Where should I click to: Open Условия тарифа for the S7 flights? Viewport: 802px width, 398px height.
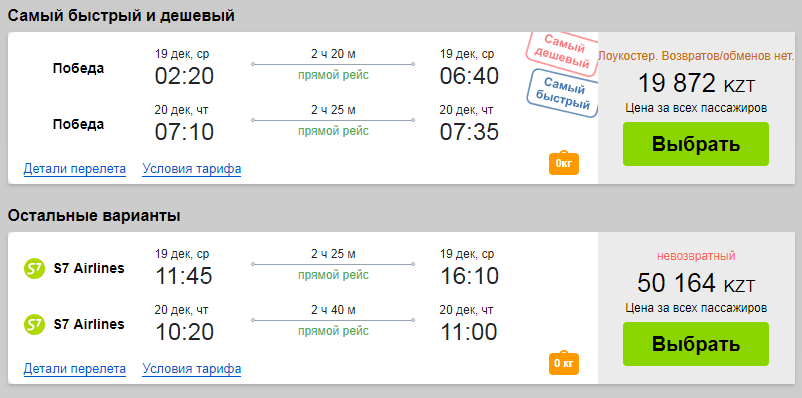tap(191, 369)
